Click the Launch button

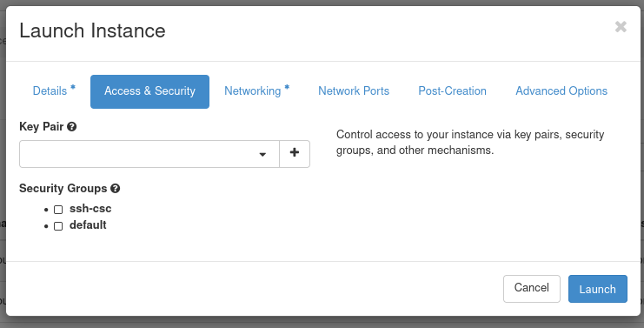tap(598, 289)
